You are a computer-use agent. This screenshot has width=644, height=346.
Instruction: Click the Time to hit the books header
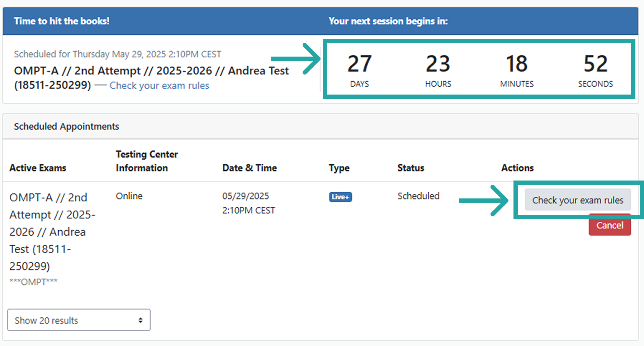coord(61,21)
